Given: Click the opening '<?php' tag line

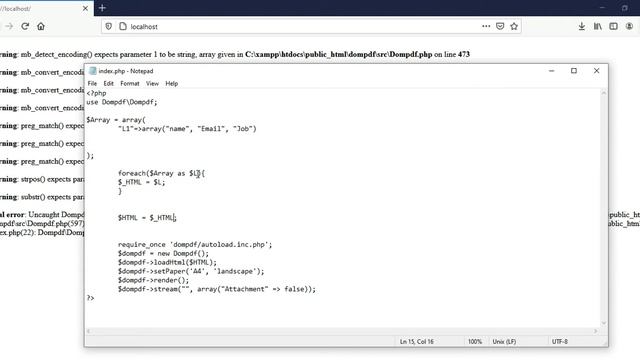Looking at the screenshot, I should pos(96,93).
